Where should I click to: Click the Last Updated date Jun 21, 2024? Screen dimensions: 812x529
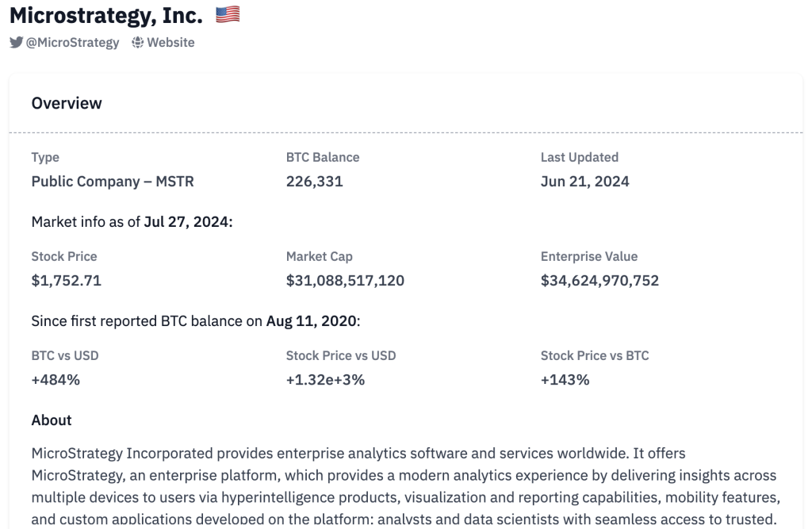(x=584, y=182)
